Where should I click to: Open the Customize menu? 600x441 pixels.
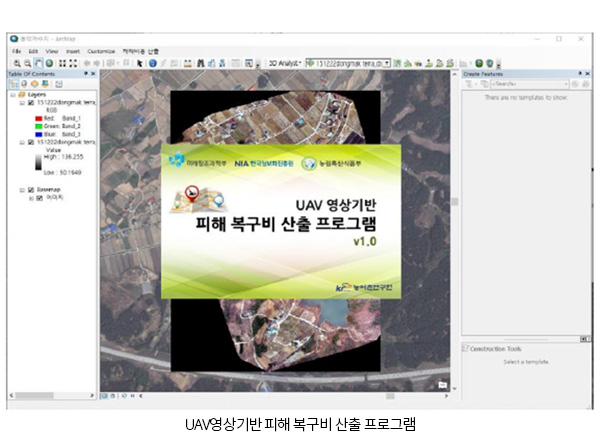[x=101, y=50]
